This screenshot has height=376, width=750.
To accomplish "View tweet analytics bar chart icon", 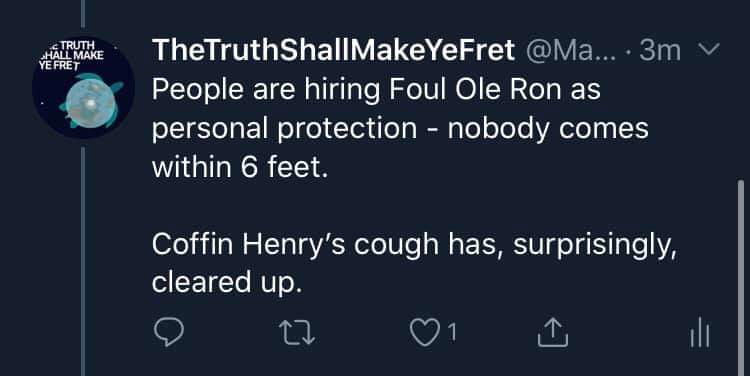I will (700, 332).
